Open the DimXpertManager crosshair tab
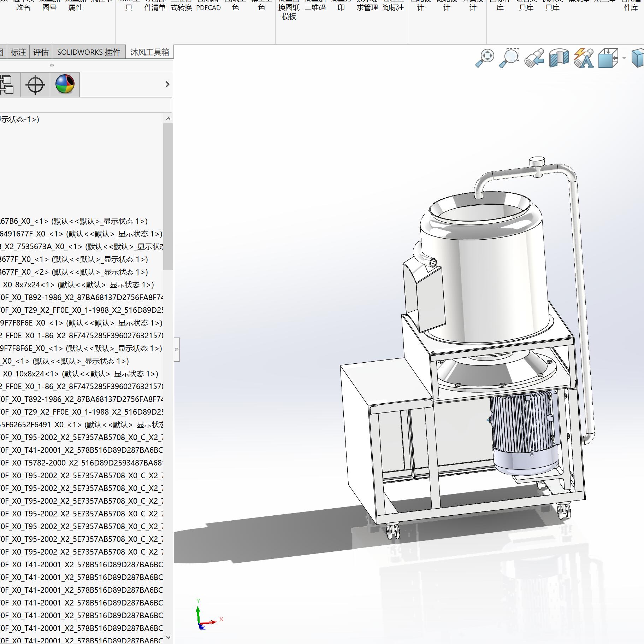This screenshot has width=644, height=644. (x=35, y=84)
